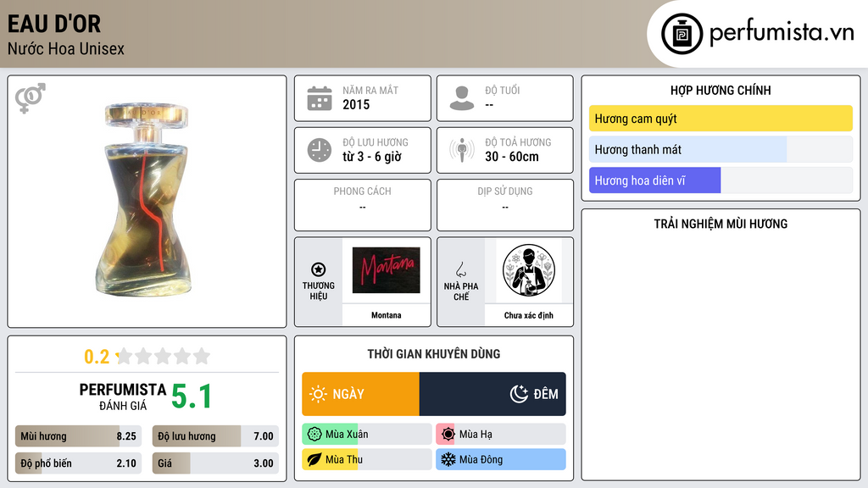Click the Thời gian khuyên dùng heading
868x488 pixels.
coord(434,354)
